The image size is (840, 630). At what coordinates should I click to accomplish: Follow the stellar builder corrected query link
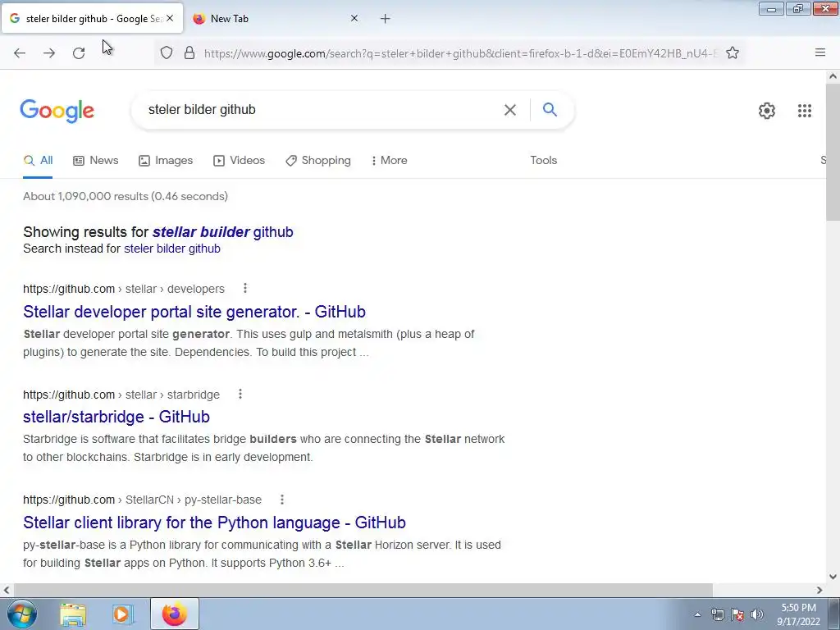222,232
